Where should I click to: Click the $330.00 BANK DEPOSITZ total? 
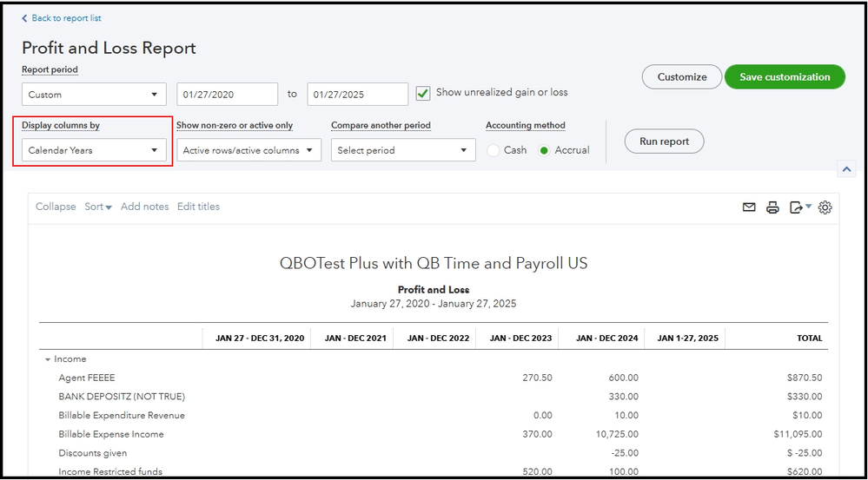[x=805, y=397]
